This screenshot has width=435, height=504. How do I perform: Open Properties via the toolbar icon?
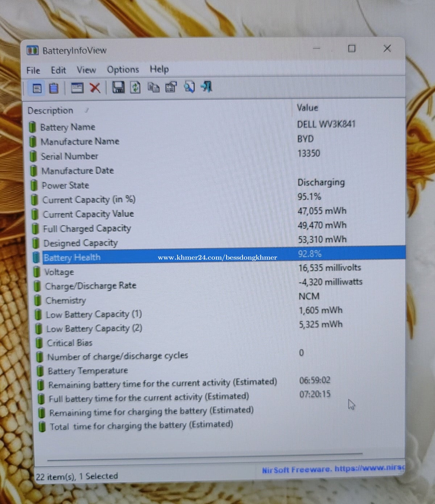[x=171, y=87]
